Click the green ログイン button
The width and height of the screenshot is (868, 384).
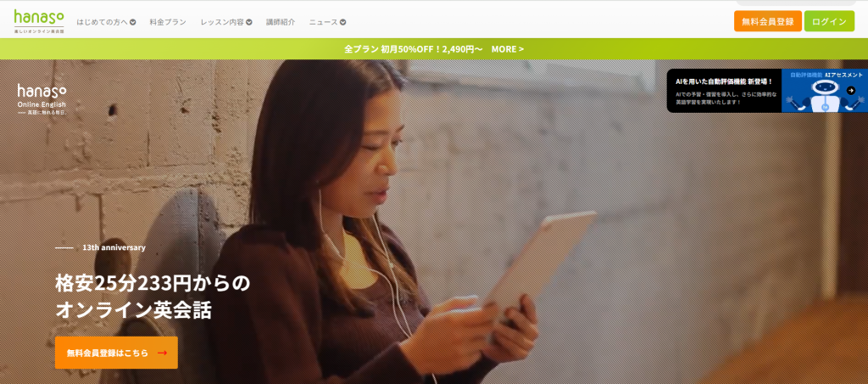[829, 21]
